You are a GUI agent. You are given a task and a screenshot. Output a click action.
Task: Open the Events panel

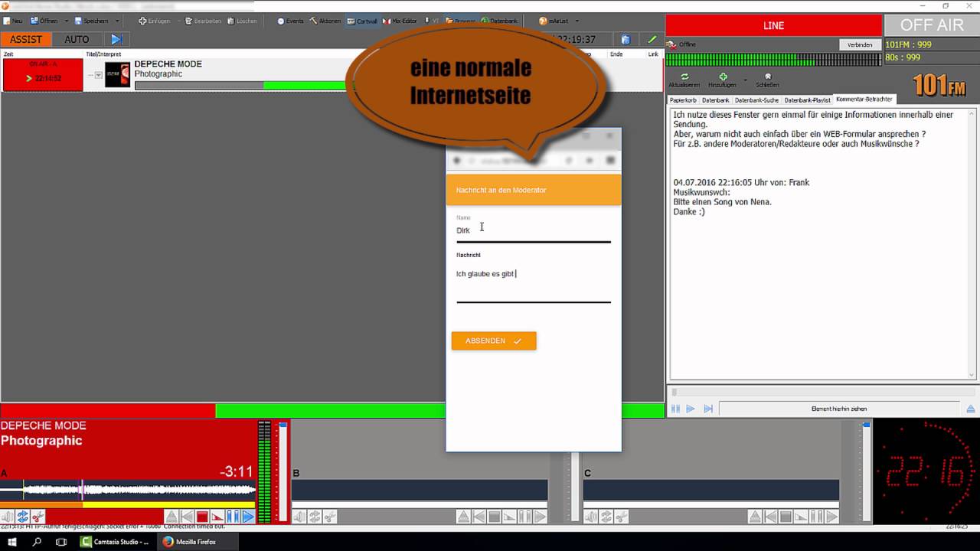[x=290, y=21]
